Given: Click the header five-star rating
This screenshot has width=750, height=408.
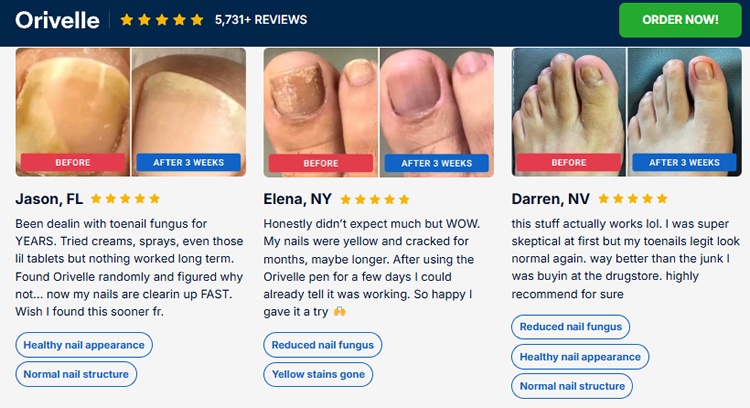Looking at the screenshot, I should pos(161,20).
